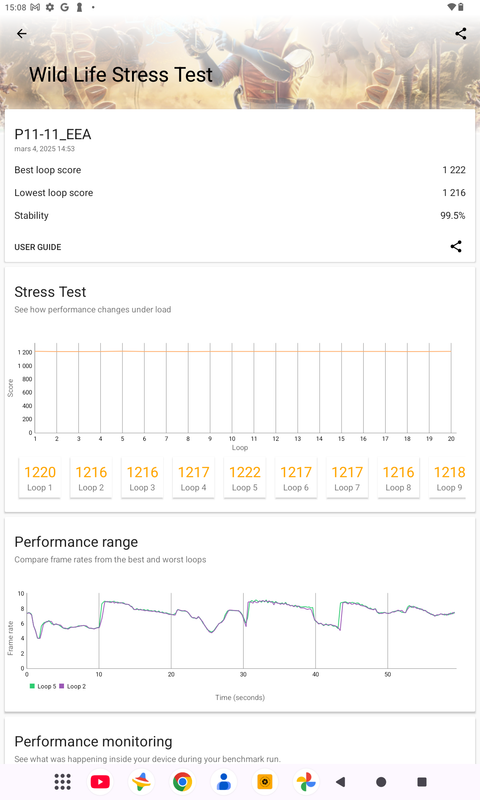
Task: Click the Stability value 99.5%
Action: click(x=453, y=216)
